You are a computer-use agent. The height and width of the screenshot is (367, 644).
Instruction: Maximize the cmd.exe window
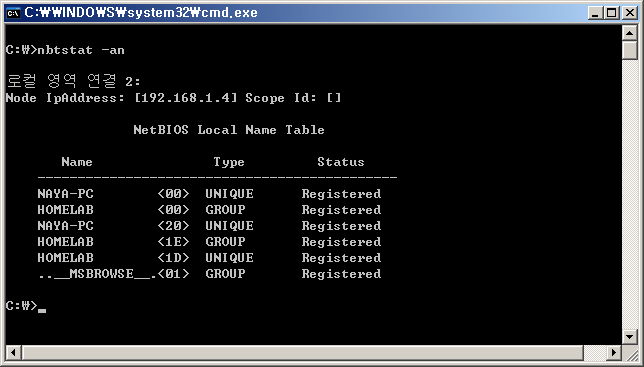point(611,13)
